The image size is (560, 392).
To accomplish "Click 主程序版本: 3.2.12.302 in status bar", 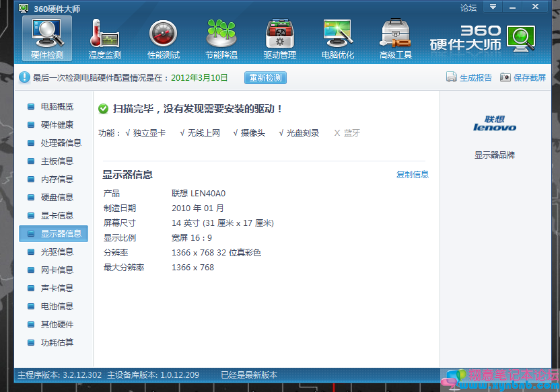I will 60,375.
